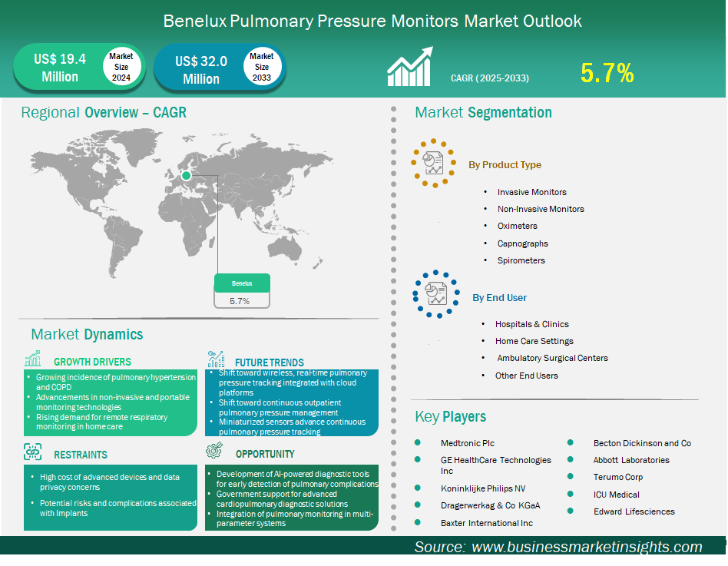Image resolution: width=728 pixels, height=566 pixels.
Task: Select the Market Size 2033 circle badge
Action: (262, 67)
